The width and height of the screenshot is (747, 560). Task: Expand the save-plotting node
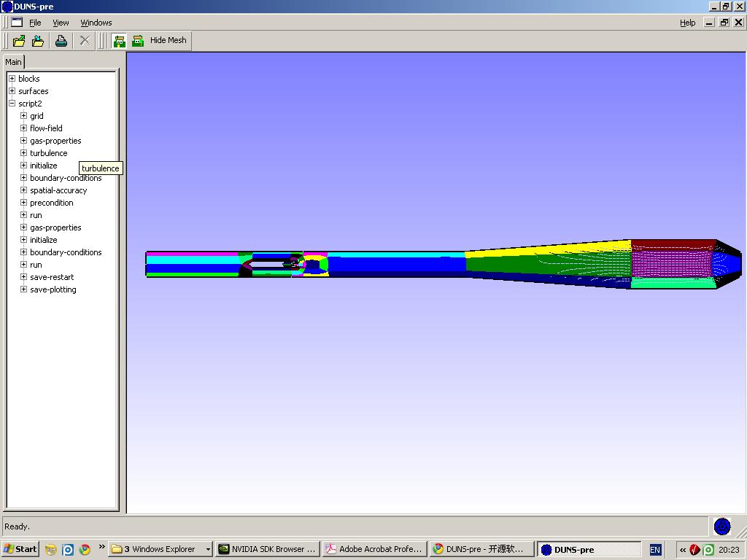(x=23, y=289)
